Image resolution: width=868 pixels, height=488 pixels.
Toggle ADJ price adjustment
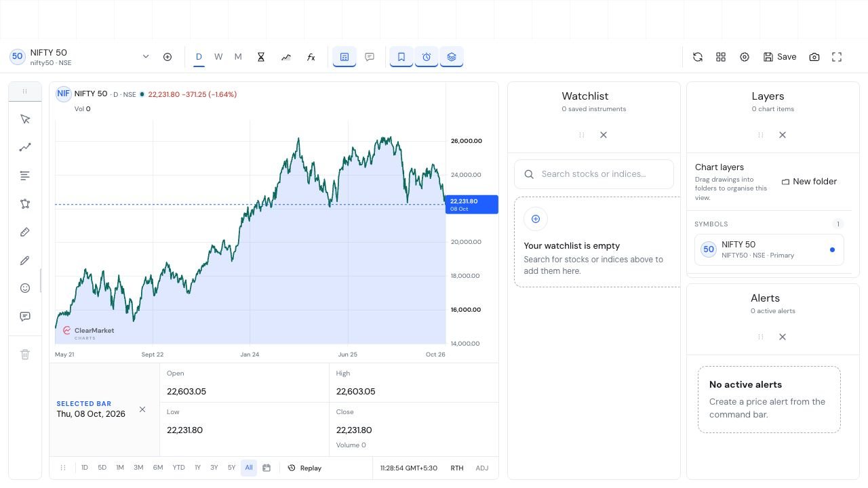point(482,468)
